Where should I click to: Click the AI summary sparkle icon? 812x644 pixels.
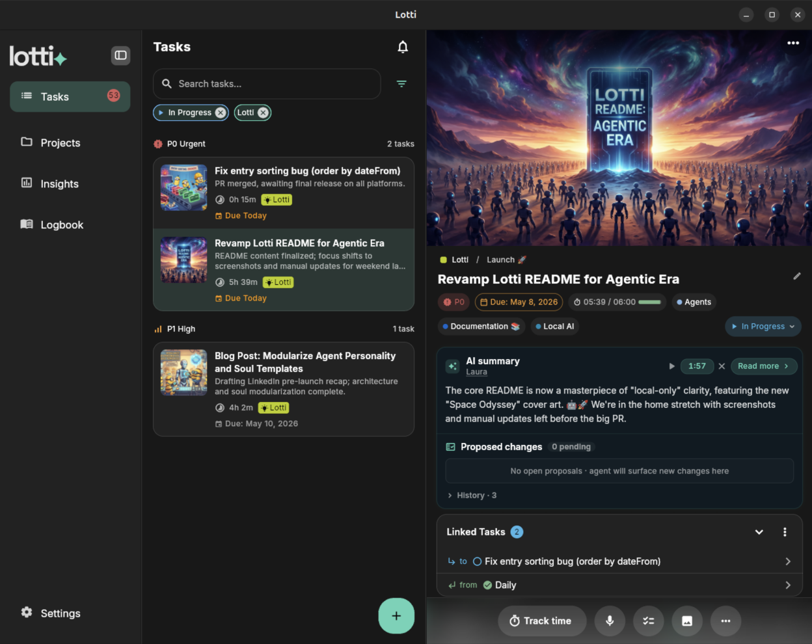point(452,366)
